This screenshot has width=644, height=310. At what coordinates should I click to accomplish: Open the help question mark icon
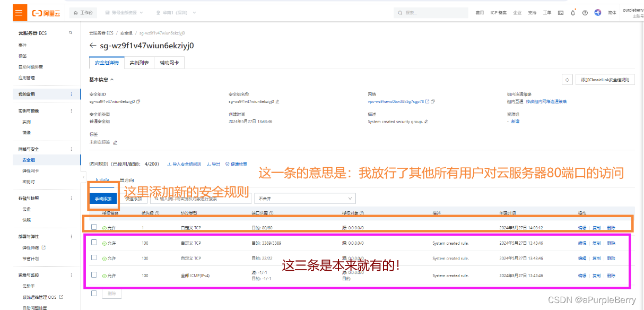585,13
